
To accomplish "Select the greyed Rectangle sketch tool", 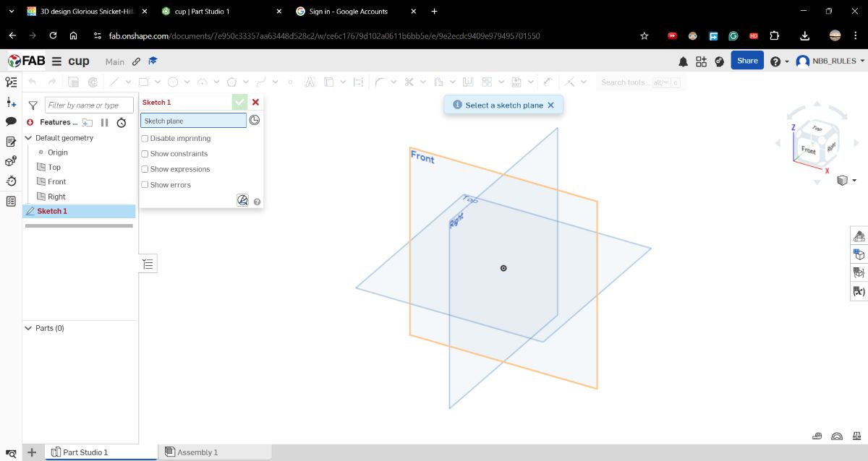I will coord(143,82).
